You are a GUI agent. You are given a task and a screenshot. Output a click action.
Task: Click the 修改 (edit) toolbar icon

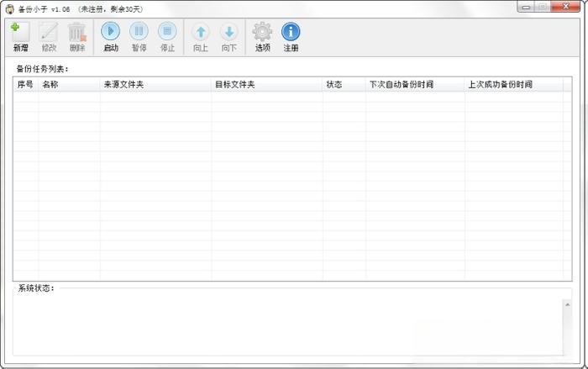coord(49,32)
